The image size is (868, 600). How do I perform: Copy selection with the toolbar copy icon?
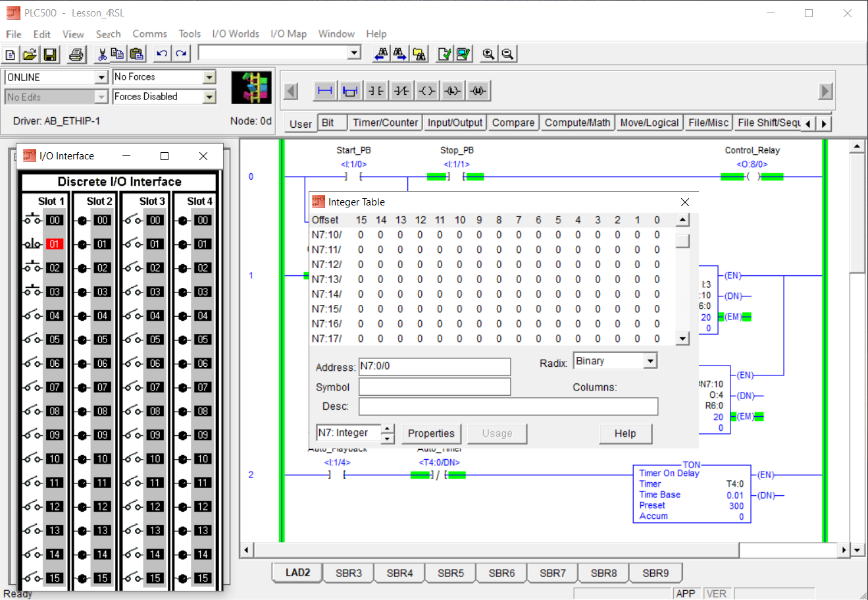coord(118,54)
